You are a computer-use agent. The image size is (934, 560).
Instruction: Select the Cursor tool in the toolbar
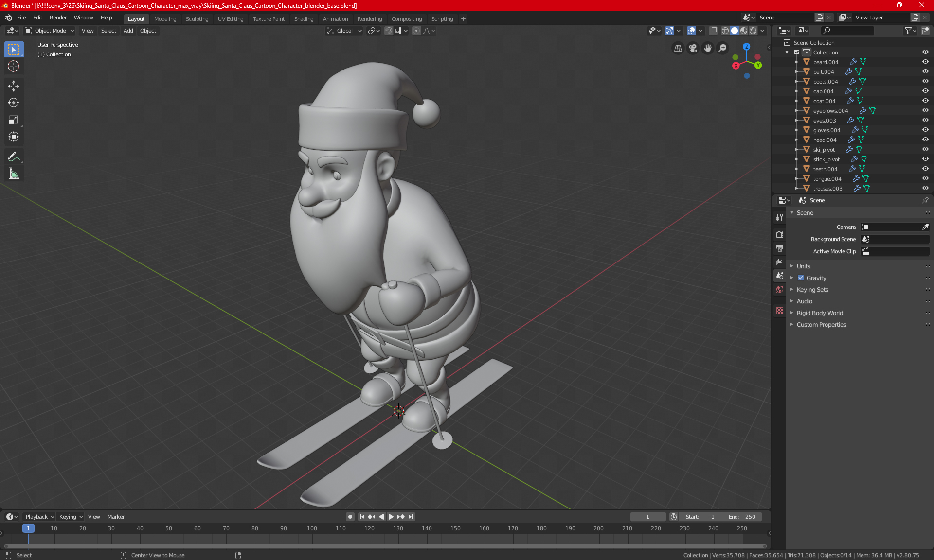14,67
